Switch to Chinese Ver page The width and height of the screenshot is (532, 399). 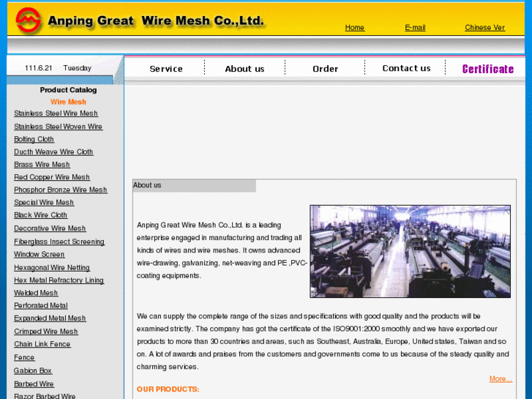(x=484, y=28)
